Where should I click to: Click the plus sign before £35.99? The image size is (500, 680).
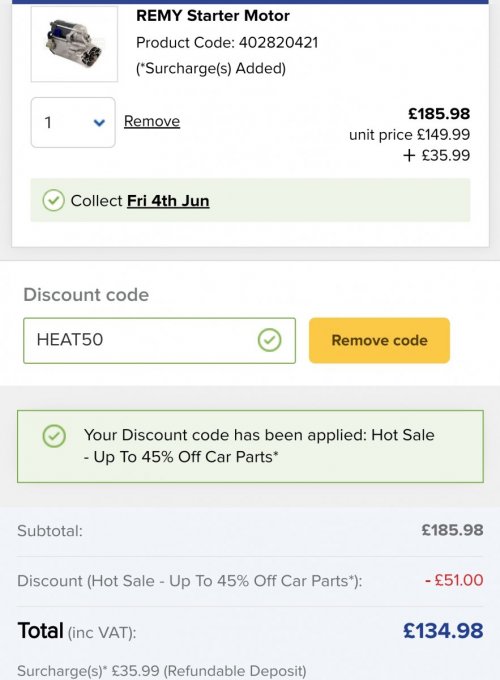409,155
